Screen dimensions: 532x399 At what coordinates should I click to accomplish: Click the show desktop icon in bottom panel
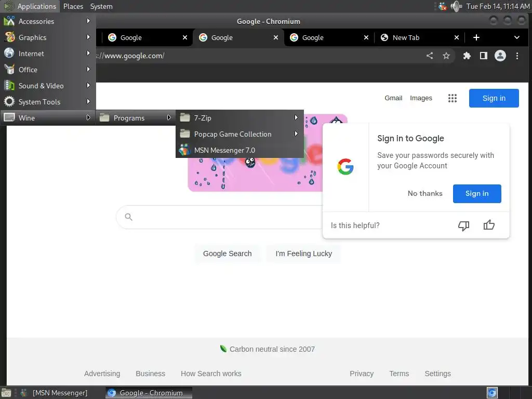[6, 393]
